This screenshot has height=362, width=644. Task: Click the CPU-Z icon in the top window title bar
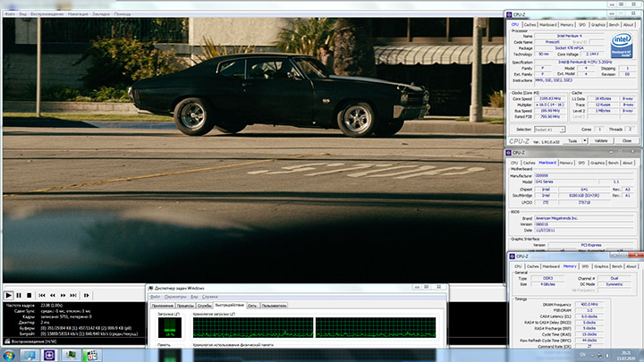(509, 14)
